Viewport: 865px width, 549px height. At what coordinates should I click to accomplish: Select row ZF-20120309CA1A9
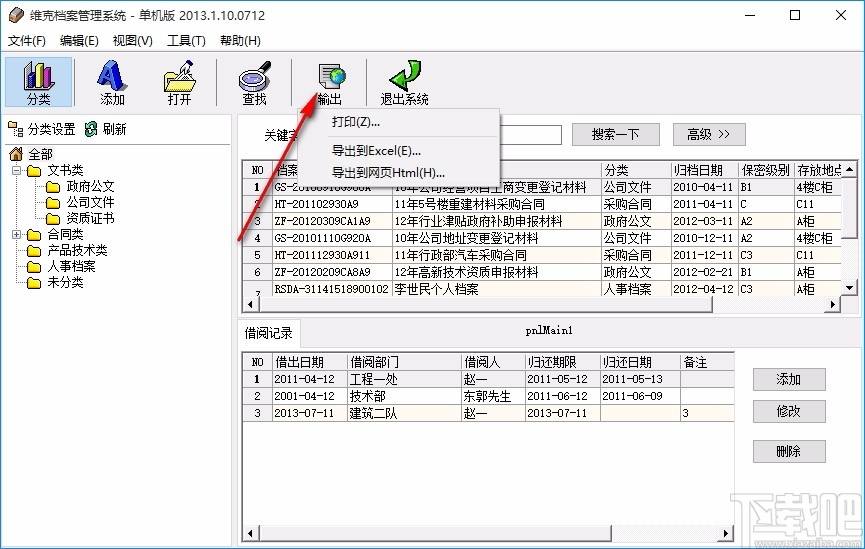tap(542, 221)
